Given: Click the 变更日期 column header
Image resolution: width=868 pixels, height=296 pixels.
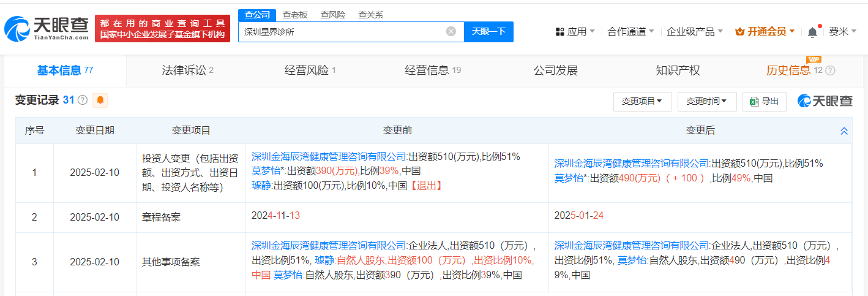Looking at the screenshot, I should 95,131.
